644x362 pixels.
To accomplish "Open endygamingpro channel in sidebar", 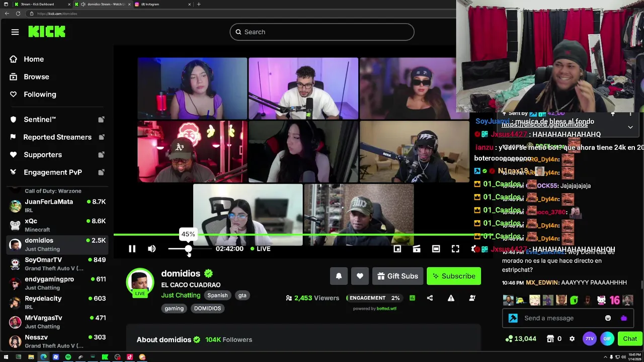I will (x=57, y=283).
